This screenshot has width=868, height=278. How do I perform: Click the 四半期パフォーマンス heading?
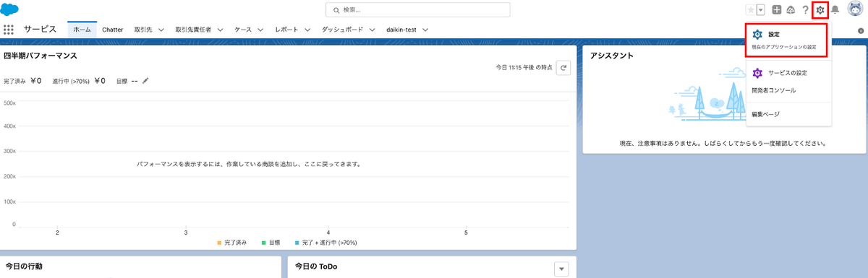coord(41,55)
